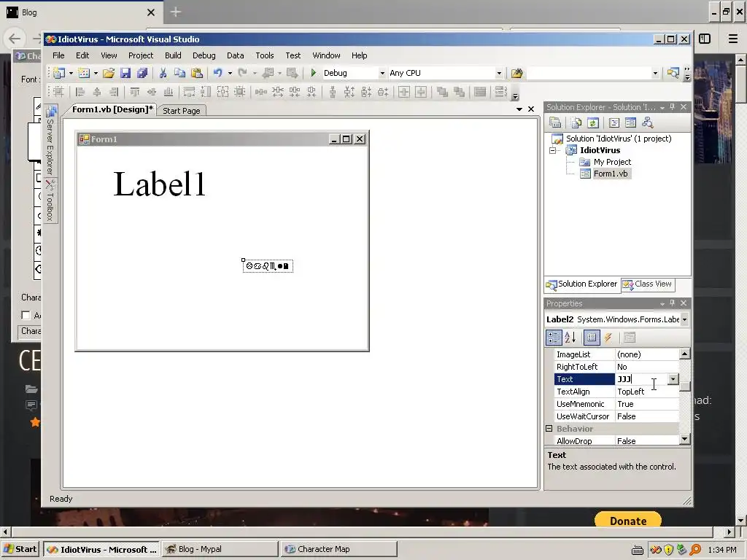Open the Text property value dropdown arrow

pos(673,379)
